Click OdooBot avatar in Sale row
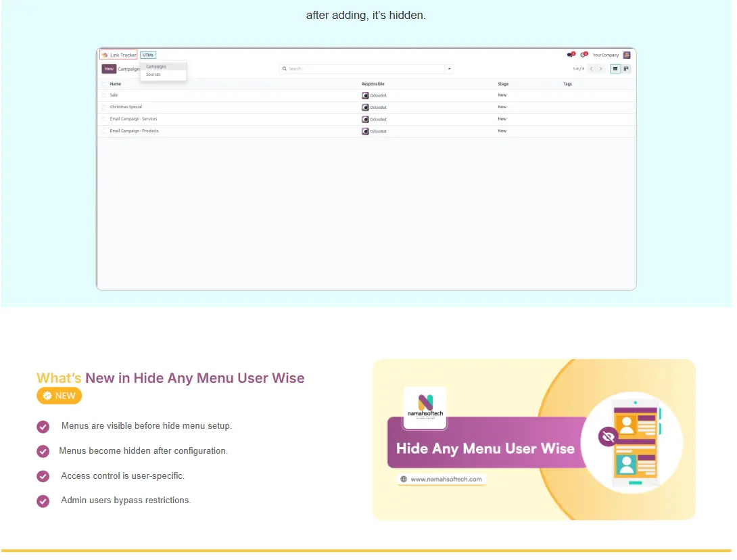Screen dimensions: 737x560 pos(366,95)
